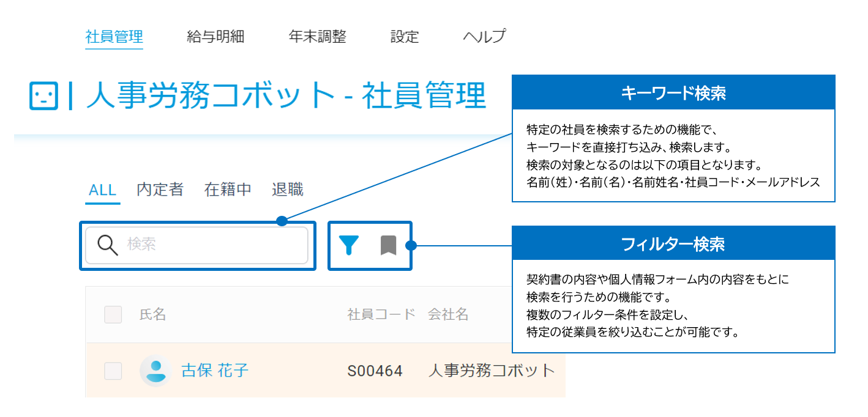Image resolution: width=868 pixels, height=417 pixels.
Task: Open the ヘルプ menu
Action: click(485, 37)
